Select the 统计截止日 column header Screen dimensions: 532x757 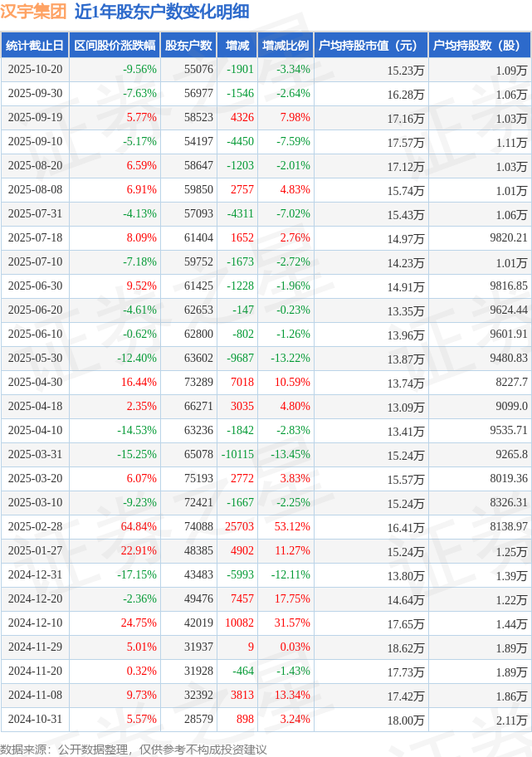point(35,46)
